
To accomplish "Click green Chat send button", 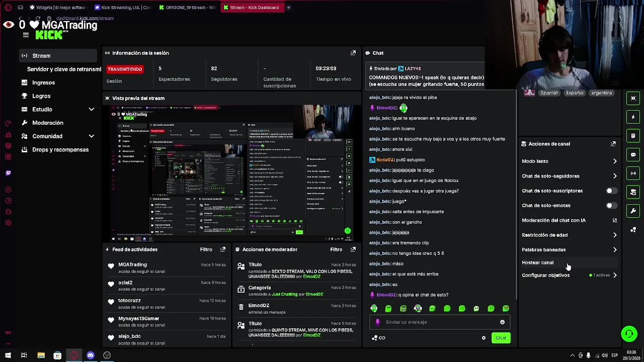I will (501, 338).
